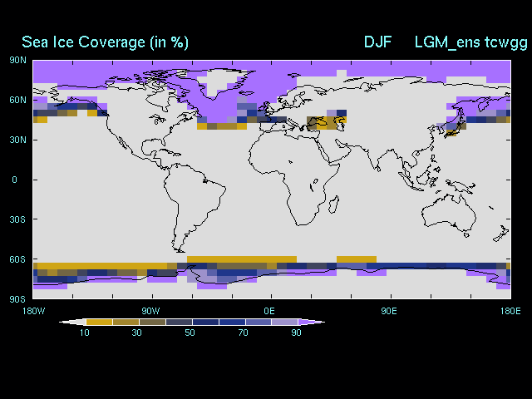Click the colorbar tick label 90
This screenshot has width=532, height=399.
(298, 332)
